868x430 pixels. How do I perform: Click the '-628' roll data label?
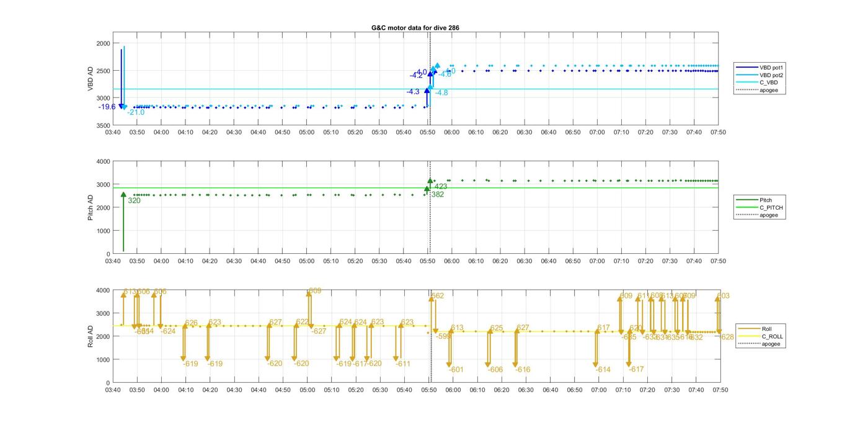click(x=727, y=337)
